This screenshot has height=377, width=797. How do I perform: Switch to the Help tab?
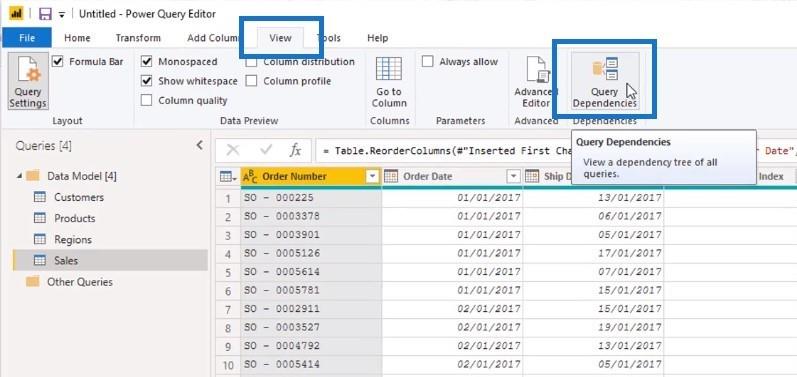pyautogui.click(x=378, y=38)
